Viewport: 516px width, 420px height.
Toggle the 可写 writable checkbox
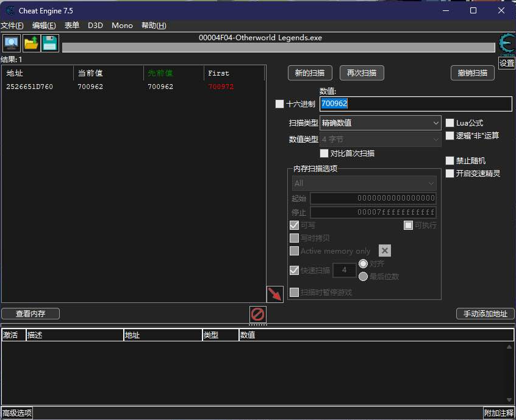[x=294, y=226]
